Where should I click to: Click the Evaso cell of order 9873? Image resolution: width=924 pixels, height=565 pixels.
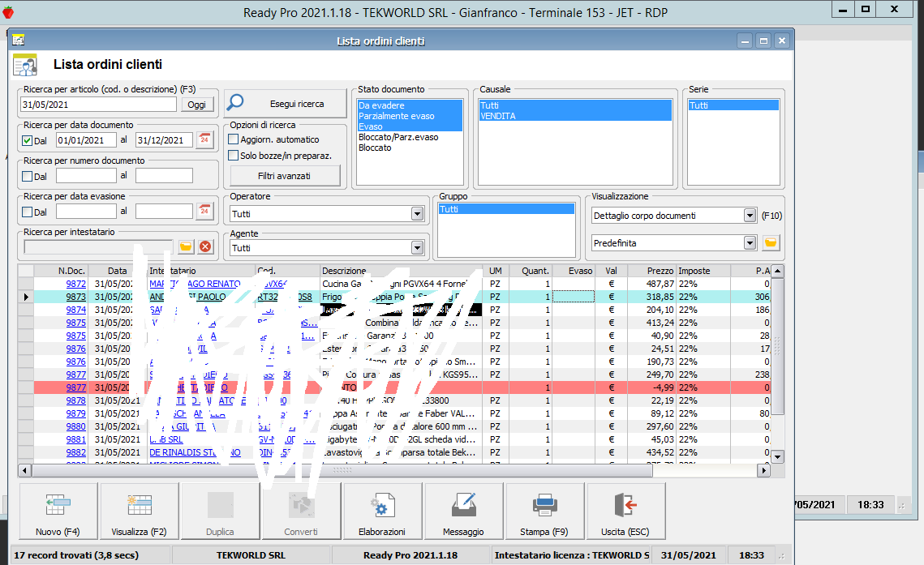574,297
